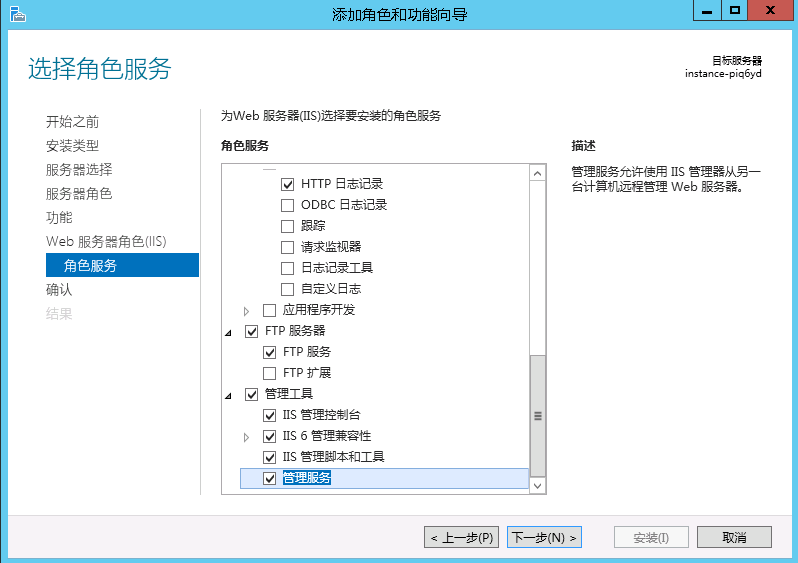Click the role services scrollbar thumb
The image size is (798, 563).
537,416
